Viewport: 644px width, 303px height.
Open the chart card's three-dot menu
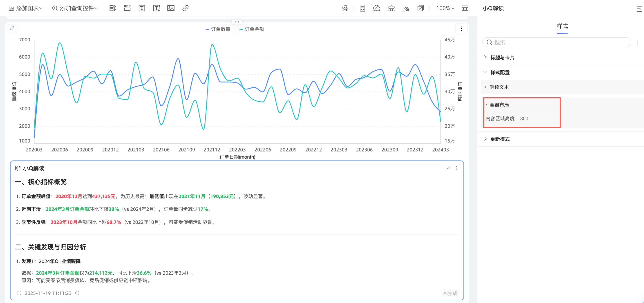tap(461, 29)
